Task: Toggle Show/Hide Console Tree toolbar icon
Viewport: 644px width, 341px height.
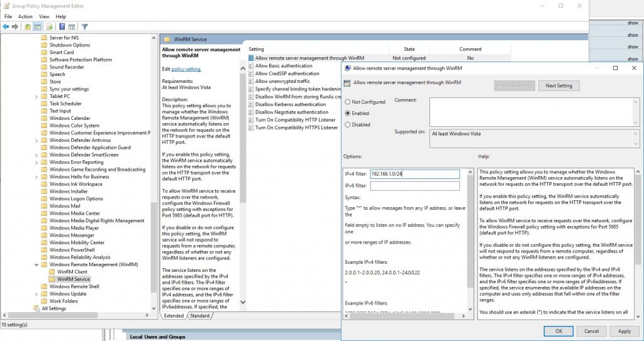Action: [x=38, y=27]
